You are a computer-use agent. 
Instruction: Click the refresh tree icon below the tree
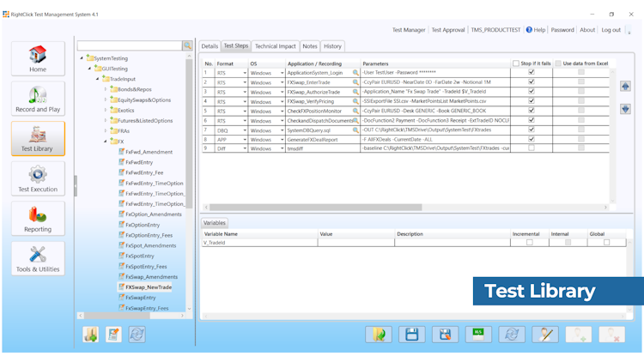137,335
